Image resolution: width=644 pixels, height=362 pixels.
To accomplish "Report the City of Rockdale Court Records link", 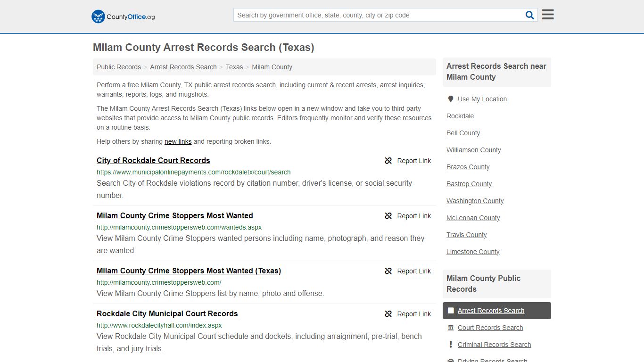I will point(408,161).
